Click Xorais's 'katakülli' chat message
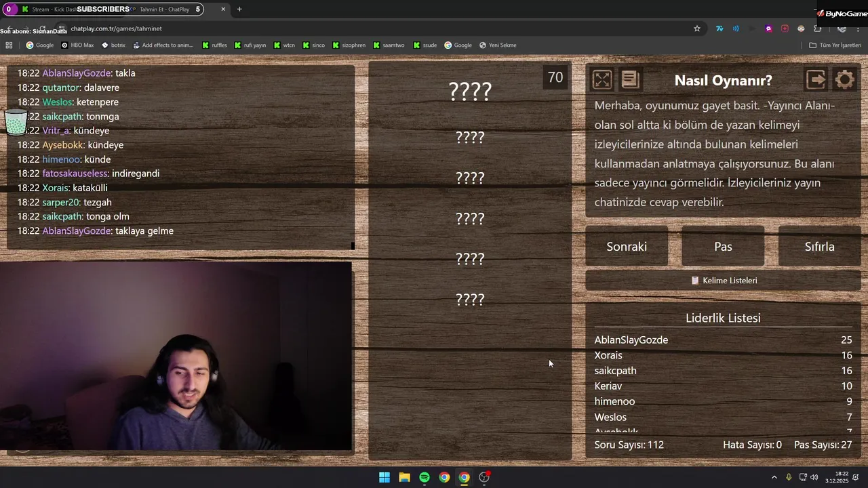 coord(90,188)
